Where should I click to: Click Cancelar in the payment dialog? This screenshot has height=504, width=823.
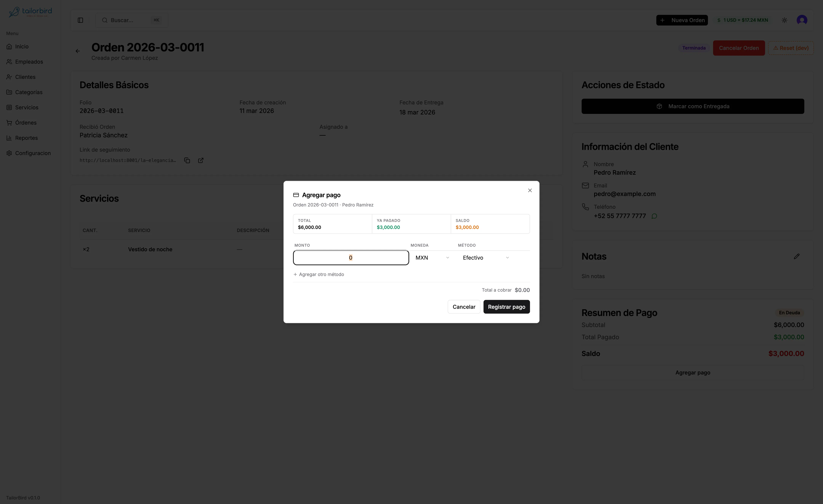(x=464, y=307)
